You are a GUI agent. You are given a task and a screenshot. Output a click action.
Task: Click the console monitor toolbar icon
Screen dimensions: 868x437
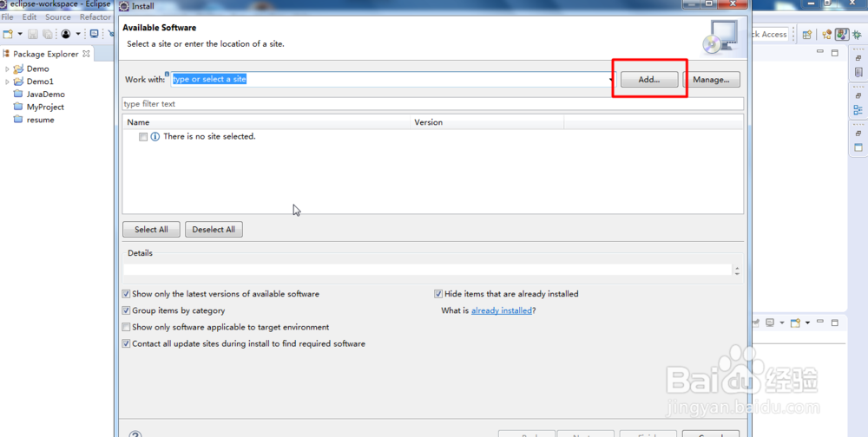(94, 34)
